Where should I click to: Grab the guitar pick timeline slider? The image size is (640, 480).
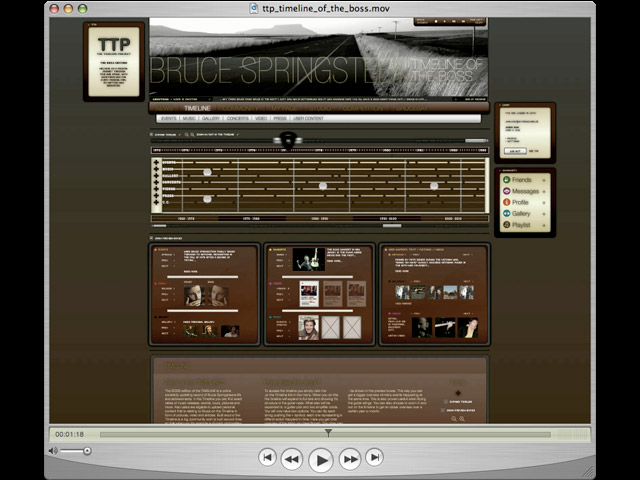pyautogui.click(x=288, y=140)
